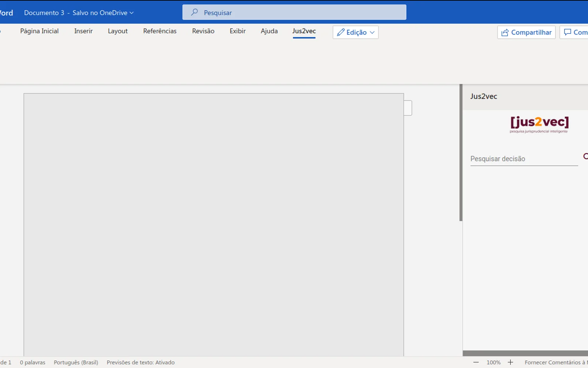Select the Referências tab

pyautogui.click(x=160, y=31)
